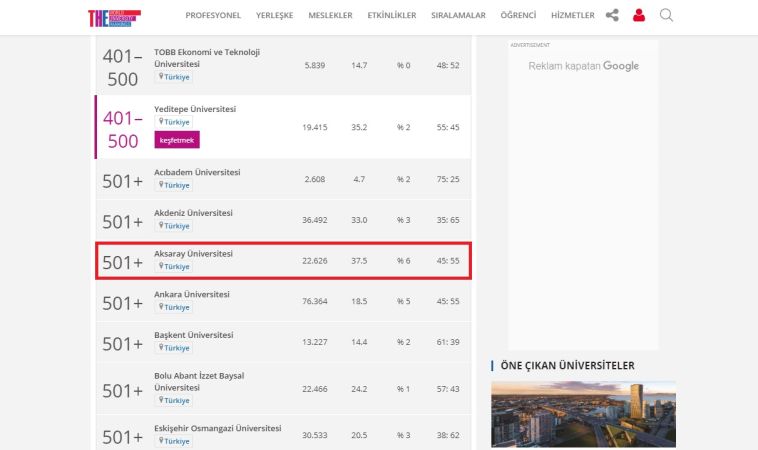758x450 pixels.
Task: Expand the HİZMETLER navigation item
Action: click(573, 16)
